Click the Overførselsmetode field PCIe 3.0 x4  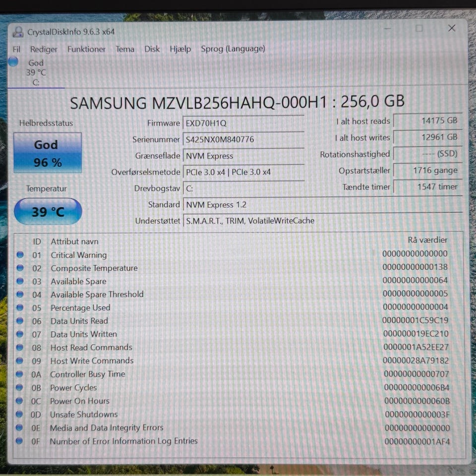point(243,172)
